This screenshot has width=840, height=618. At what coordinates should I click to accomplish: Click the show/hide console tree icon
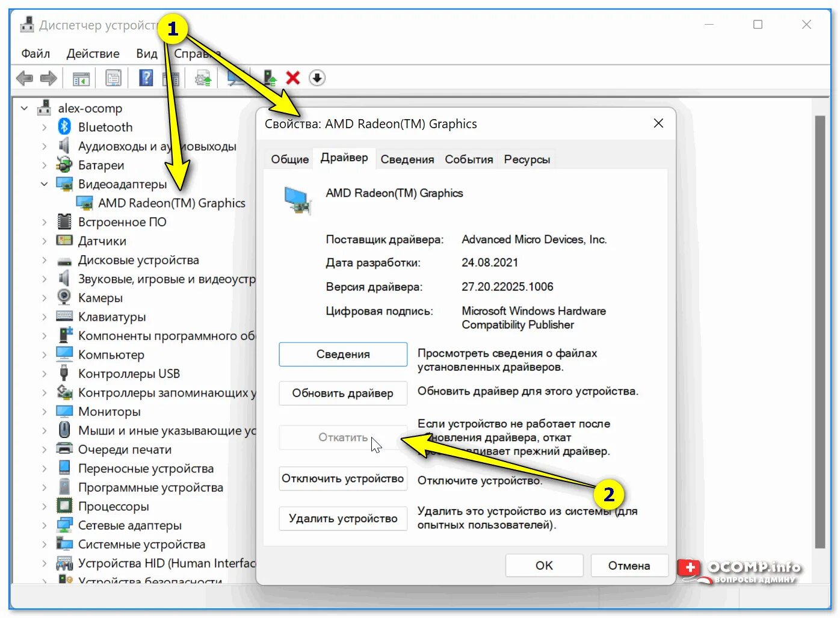[81, 78]
